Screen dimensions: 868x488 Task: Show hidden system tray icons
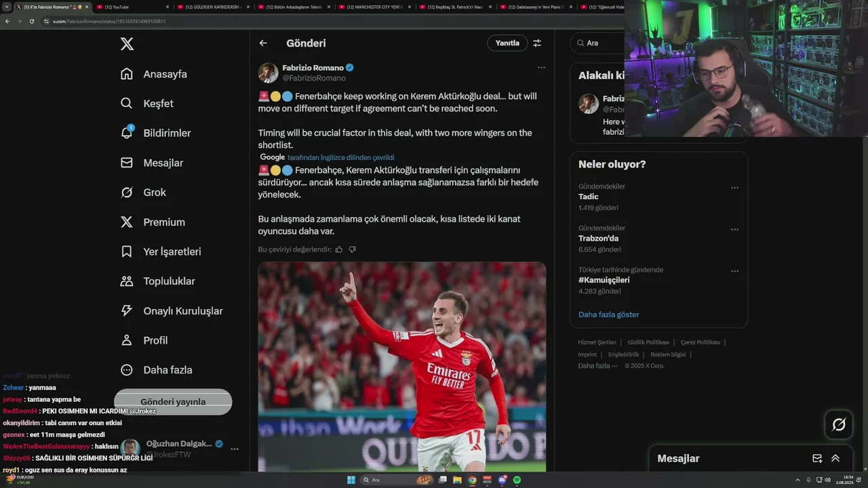tap(797, 480)
